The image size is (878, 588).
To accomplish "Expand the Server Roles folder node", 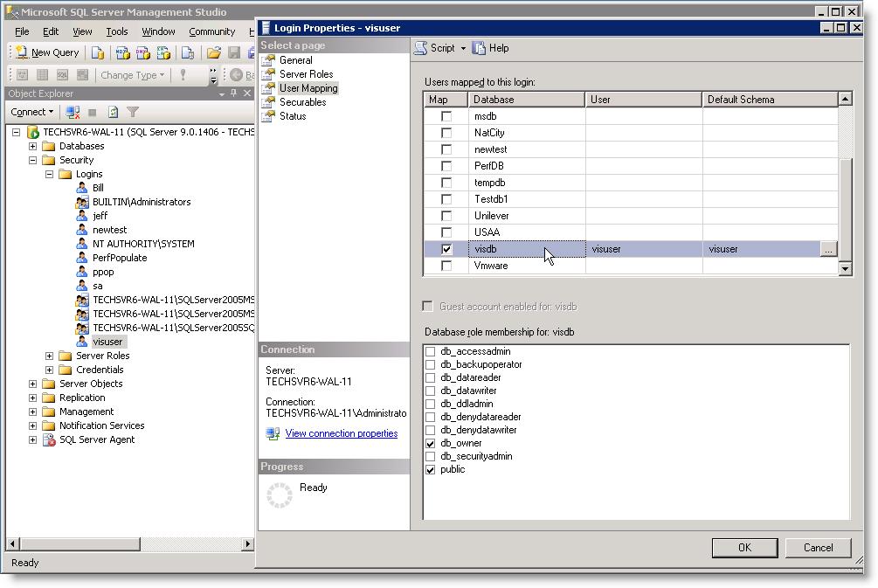I will [x=49, y=356].
